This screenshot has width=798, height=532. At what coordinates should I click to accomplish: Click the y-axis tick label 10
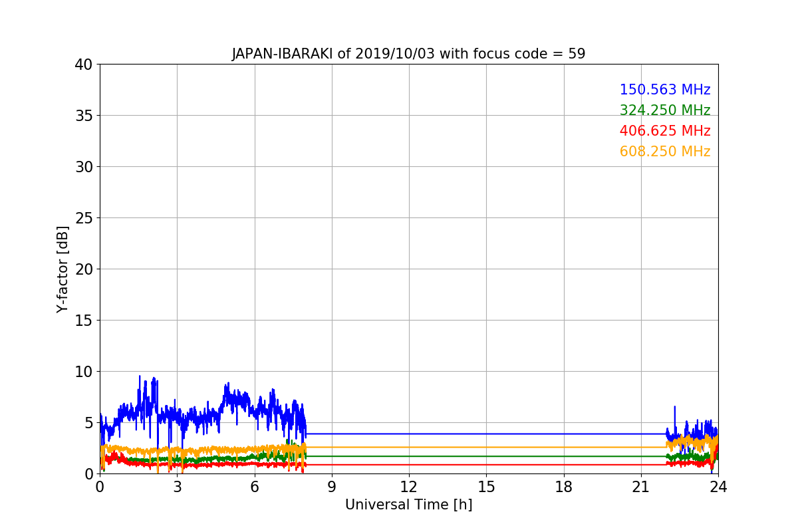[x=84, y=372]
